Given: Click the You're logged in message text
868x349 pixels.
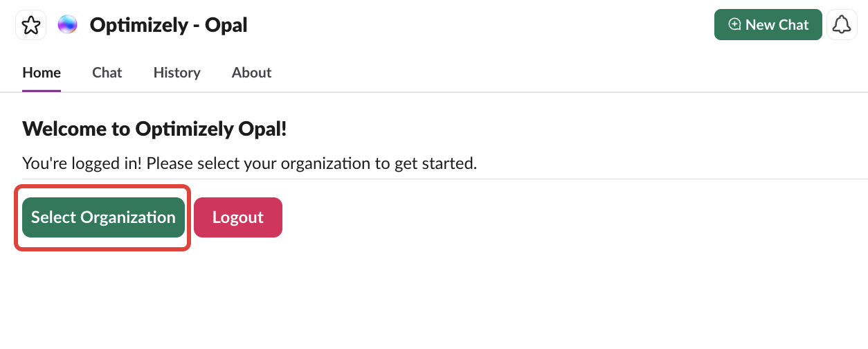Looking at the screenshot, I should 249,164.
